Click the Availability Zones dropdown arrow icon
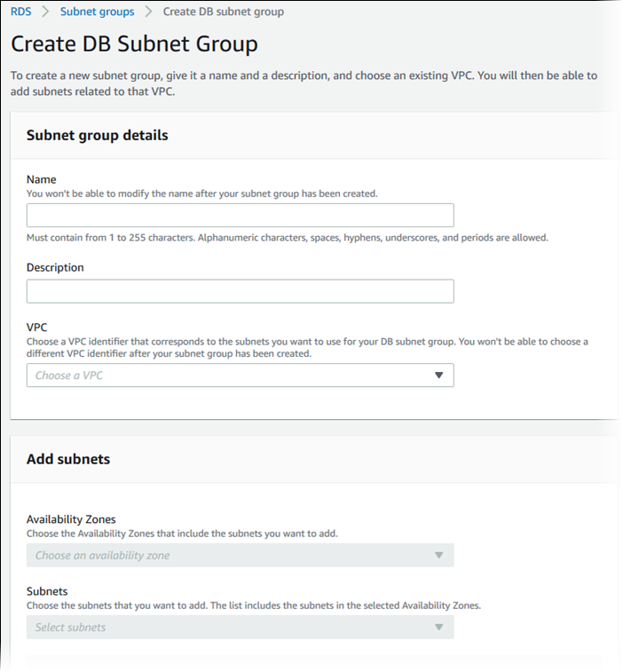The width and height of the screenshot is (623, 672). (x=438, y=556)
